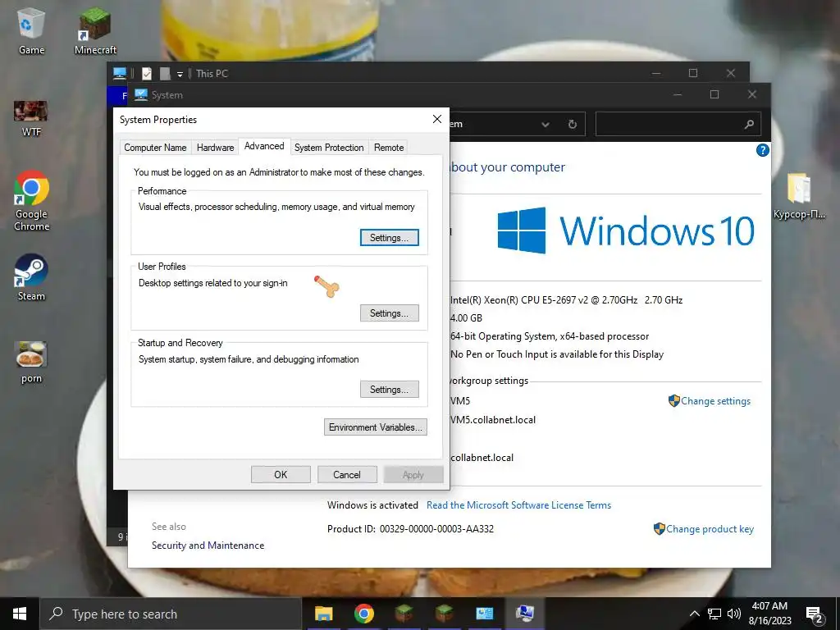
Task: Switch to the Remote tab
Action: point(389,148)
